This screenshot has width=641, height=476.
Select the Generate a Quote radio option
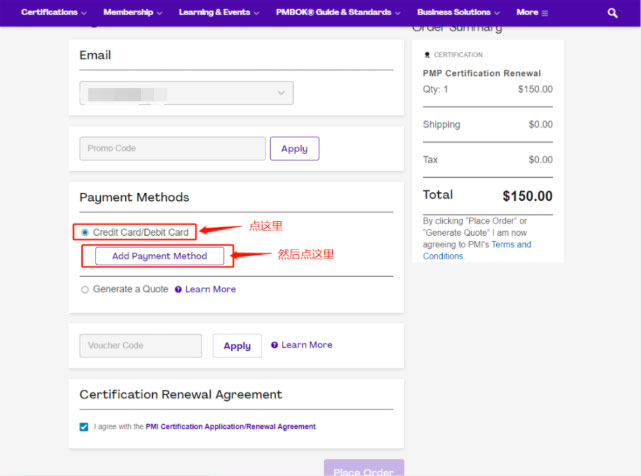[x=85, y=290]
